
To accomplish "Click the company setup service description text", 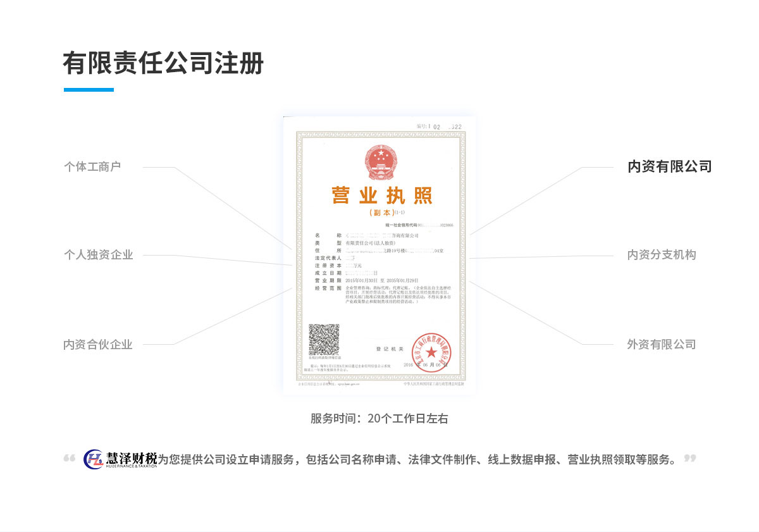I will click(x=417, y=460).
